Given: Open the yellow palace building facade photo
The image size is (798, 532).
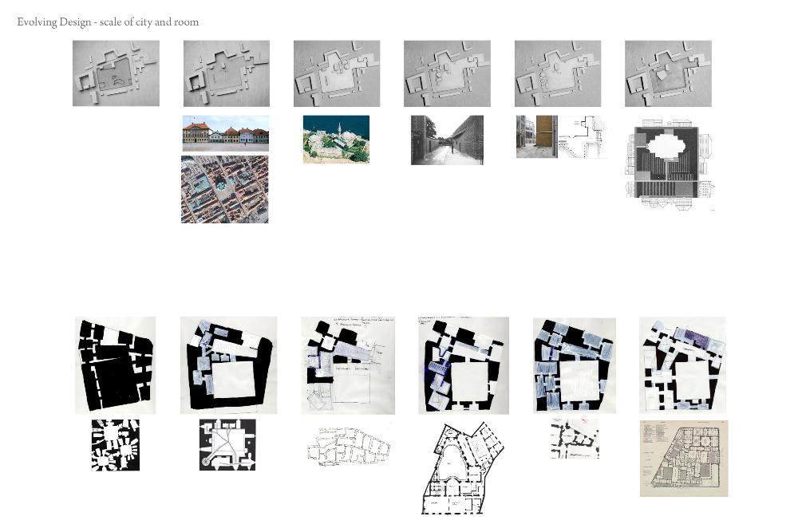Looking at the screenshot, I should [225, 133].
